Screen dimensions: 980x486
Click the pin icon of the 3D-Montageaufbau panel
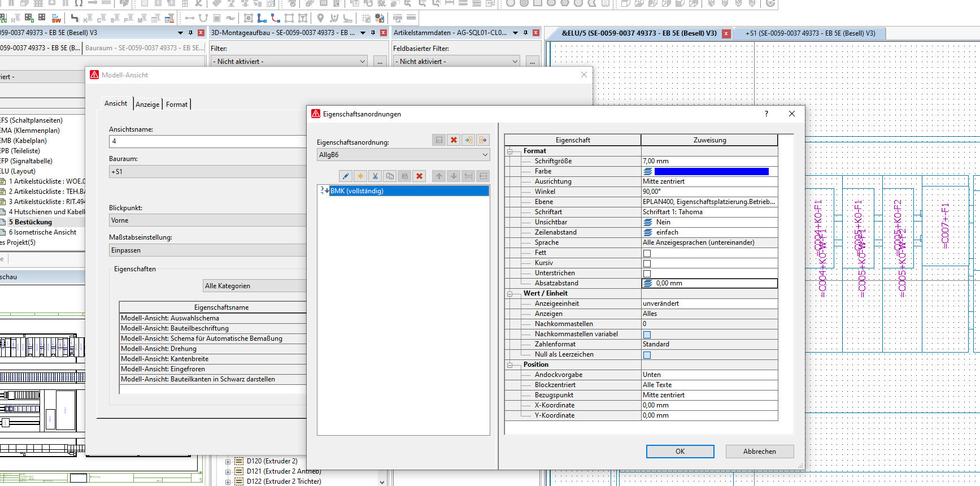373,33
